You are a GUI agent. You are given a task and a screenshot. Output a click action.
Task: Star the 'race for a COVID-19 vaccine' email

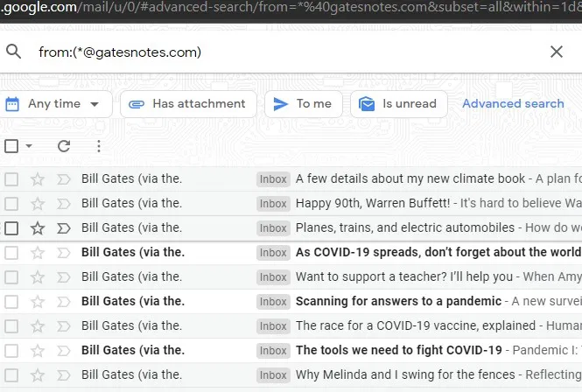[38, 326]
